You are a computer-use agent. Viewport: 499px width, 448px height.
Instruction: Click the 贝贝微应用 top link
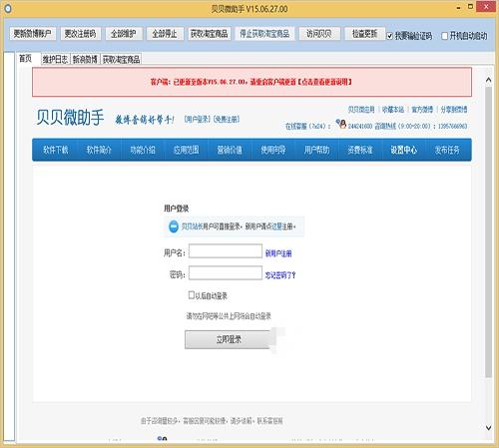tap(361, 110)
